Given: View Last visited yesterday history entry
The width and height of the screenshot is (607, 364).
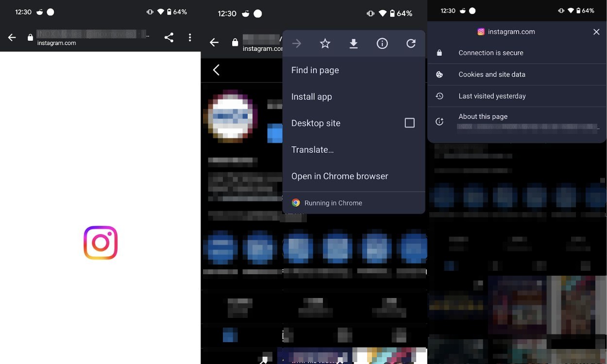Looking at the screenshot, I should pos(492,96).
